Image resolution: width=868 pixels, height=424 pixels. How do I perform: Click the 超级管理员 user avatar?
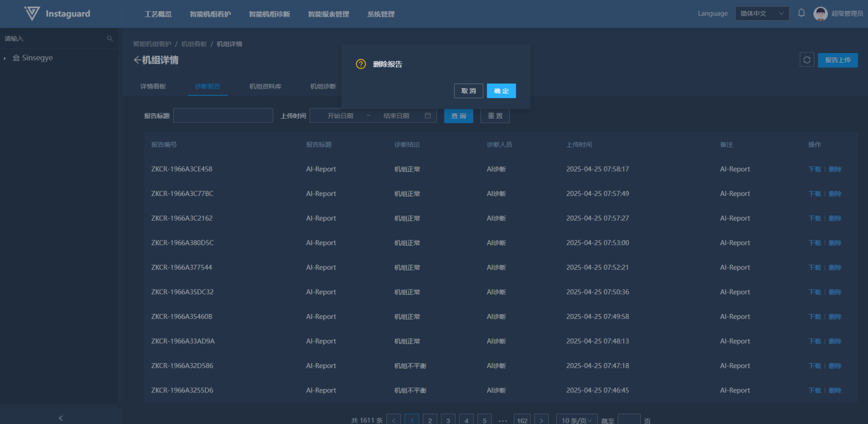click(820, 14)
